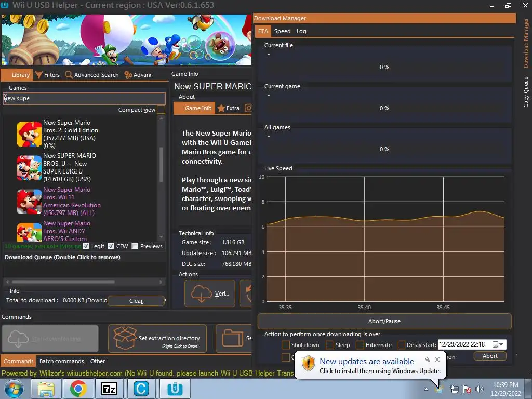
Task: Click download queue scroll right arrow
Action: [x=161, y=282]
